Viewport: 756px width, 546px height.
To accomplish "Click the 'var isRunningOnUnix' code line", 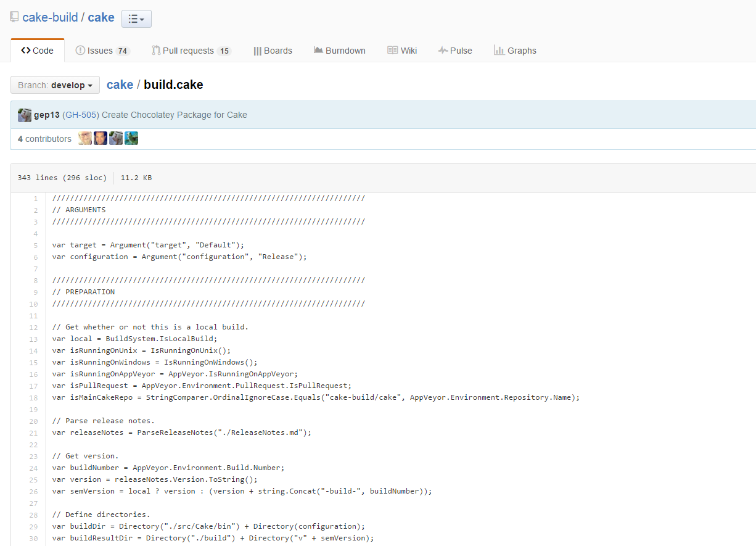I will tap(142, 350).
